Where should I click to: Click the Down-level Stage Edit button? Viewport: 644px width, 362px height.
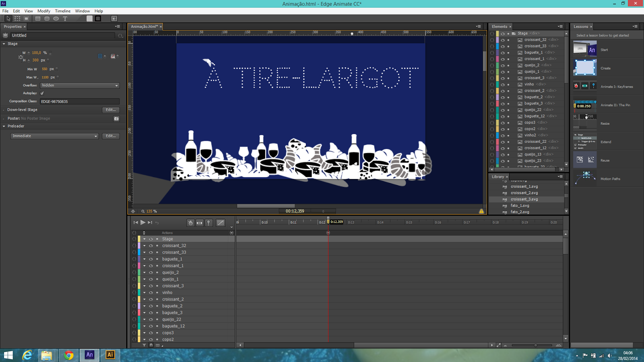pyautogui.click(x=111, y=110)
